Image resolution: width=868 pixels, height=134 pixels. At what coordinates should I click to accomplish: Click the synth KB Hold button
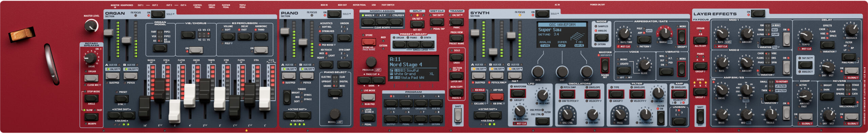tap(478, 97)
